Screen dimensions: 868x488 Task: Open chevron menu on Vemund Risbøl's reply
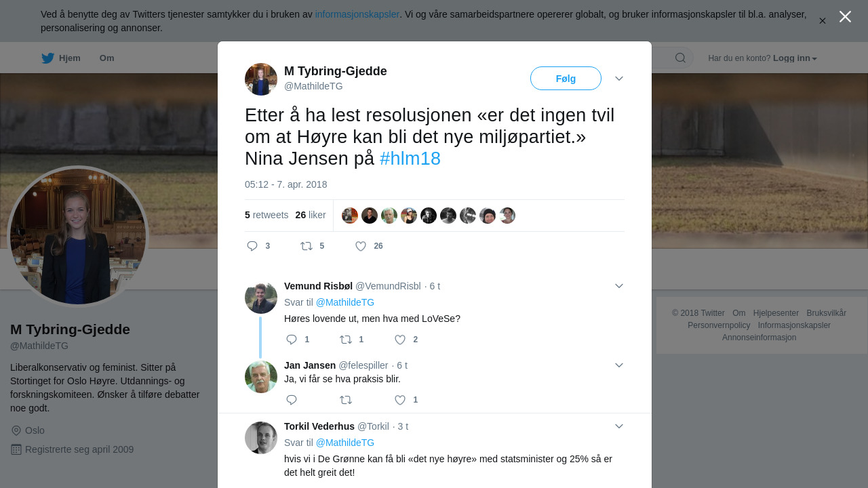[619, 286]
